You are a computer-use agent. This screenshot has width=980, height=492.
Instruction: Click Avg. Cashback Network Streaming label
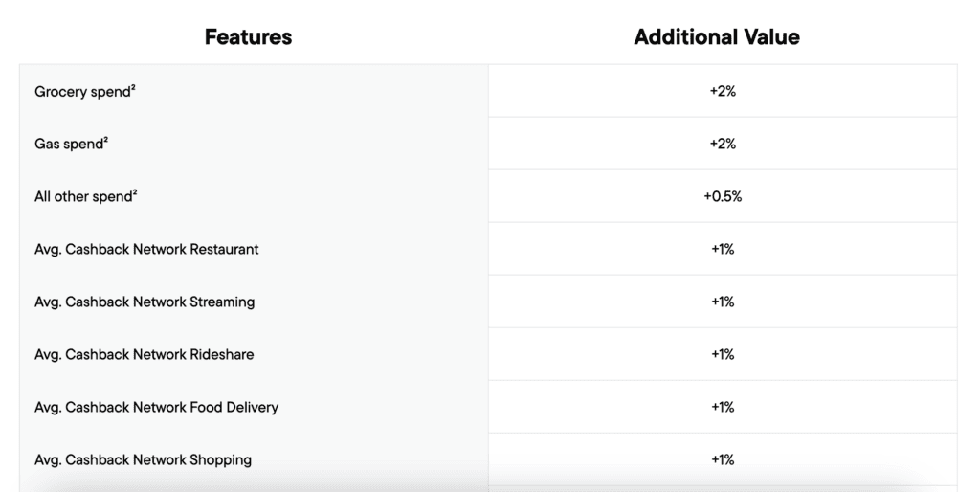click(145, 302)
